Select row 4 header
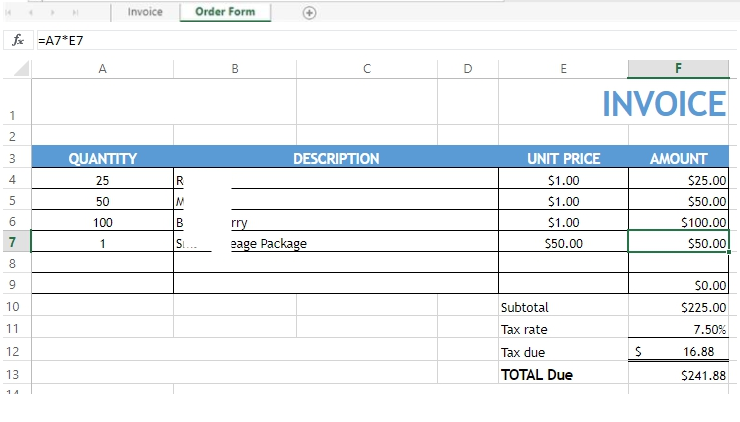Screen dimensions: 740x422 click(x=17, y=179)
